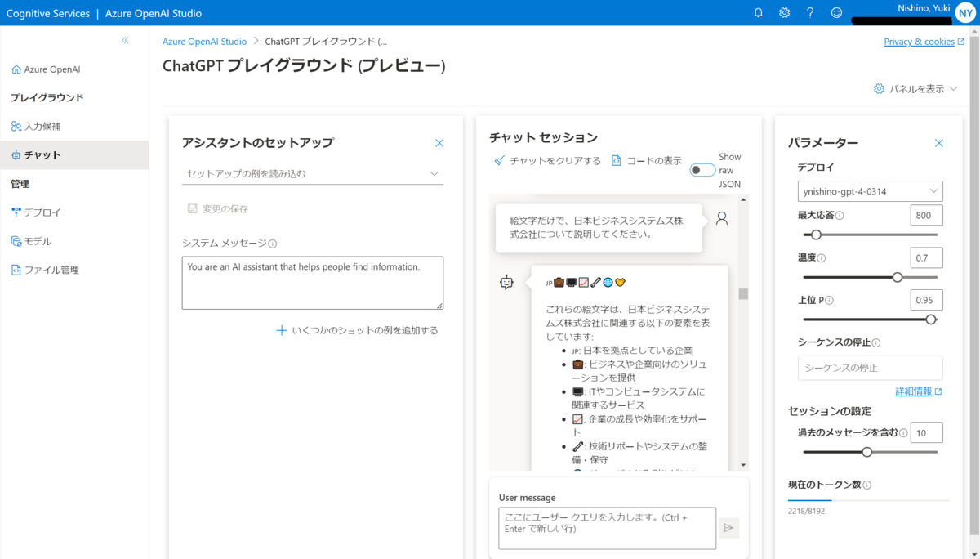Open the settings gear in header
Viewport: 980px width, 559px height.
(784, 12)
